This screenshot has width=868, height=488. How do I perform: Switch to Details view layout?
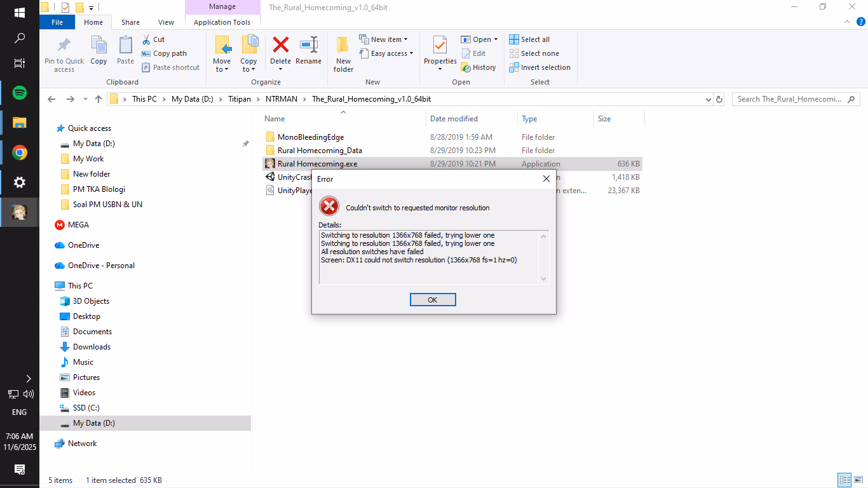(844, 480)
